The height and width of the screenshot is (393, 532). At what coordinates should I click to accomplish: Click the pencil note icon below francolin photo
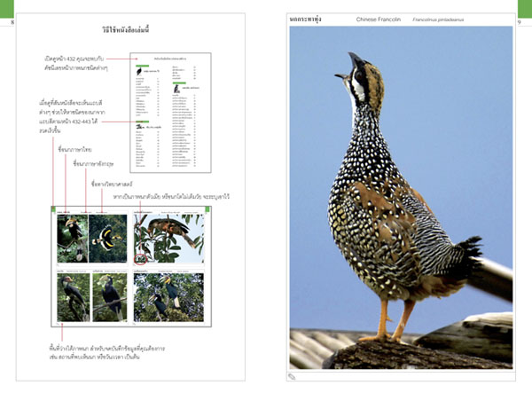292,376
